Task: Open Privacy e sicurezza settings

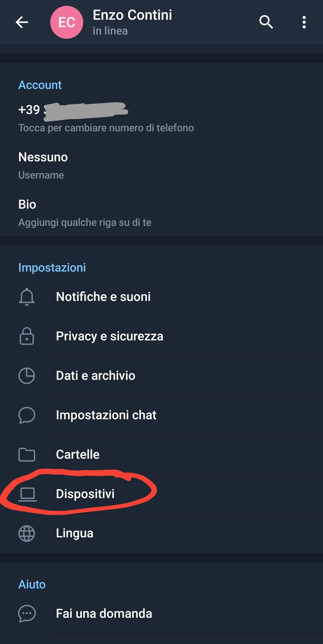Action: [x=110, y=336]
